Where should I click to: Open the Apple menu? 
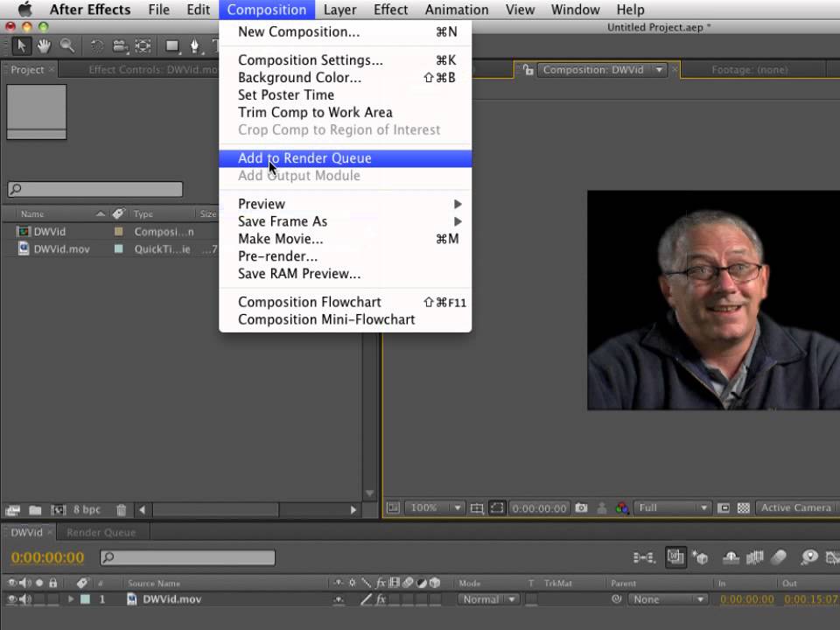click(24, 10)
